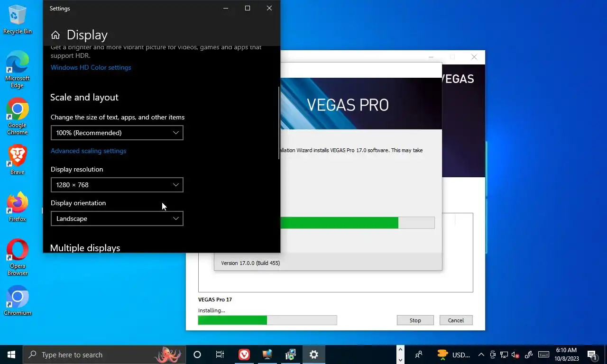Image resolution: width=607 pixels, height=364 pixels.
Task: Click the installer package icon in taskbar
Action: coord(291,355)
